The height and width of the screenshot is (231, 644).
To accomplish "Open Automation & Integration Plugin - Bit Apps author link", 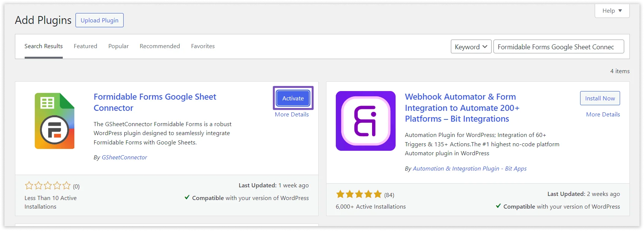I will coord(469,169).
